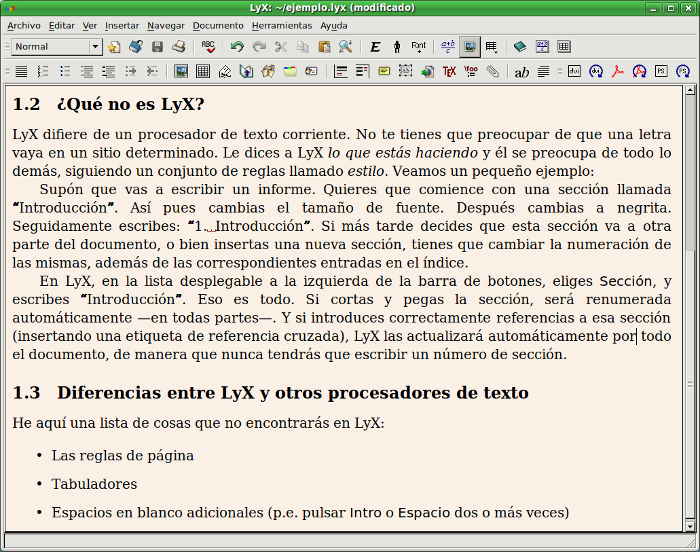The width and height of the screenshot is (700, 552).
Task: Open the Herramientas menu
Action: (281, 25)
